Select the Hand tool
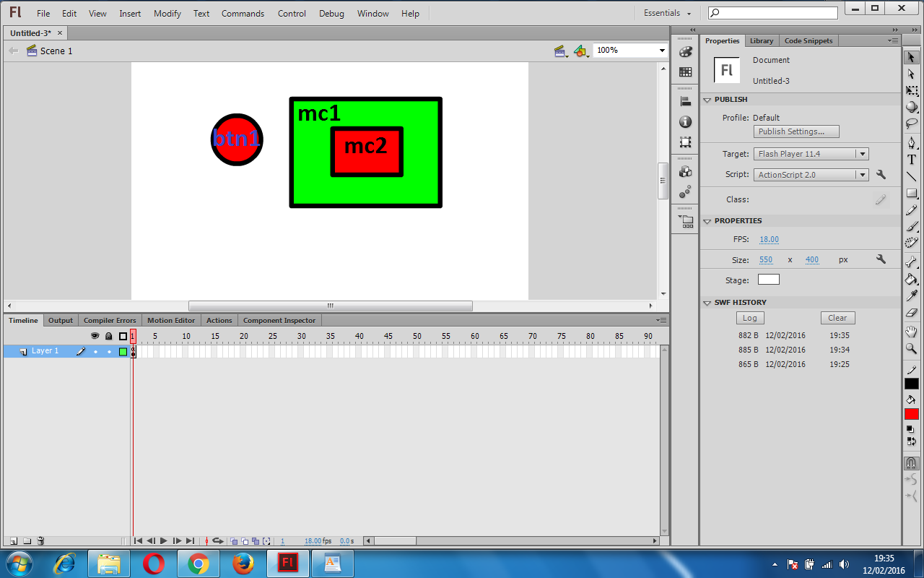 (912, 332)
